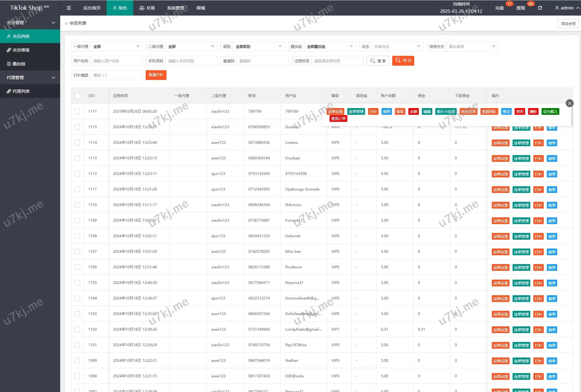Screen dimensions: 581x392
Task: Open the status filter dropdown
Action: pyautogui.click(x=397, y=47)
